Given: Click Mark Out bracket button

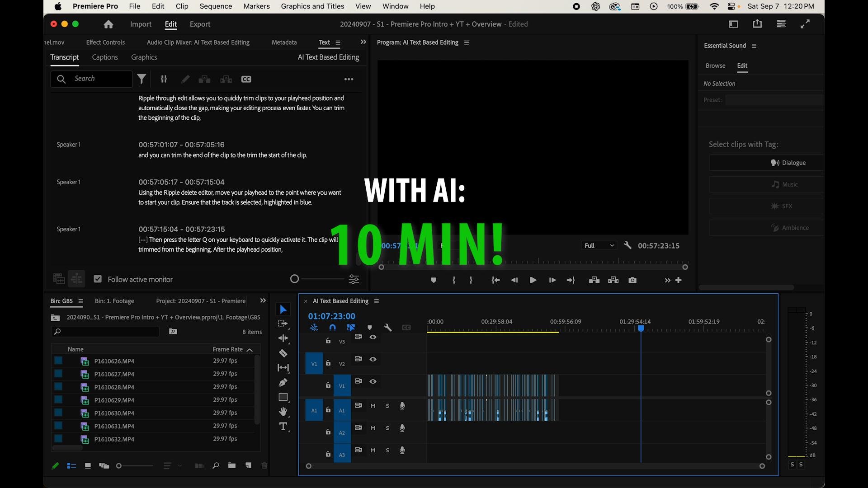Looking at the screenshot, I should click(471, 280).
